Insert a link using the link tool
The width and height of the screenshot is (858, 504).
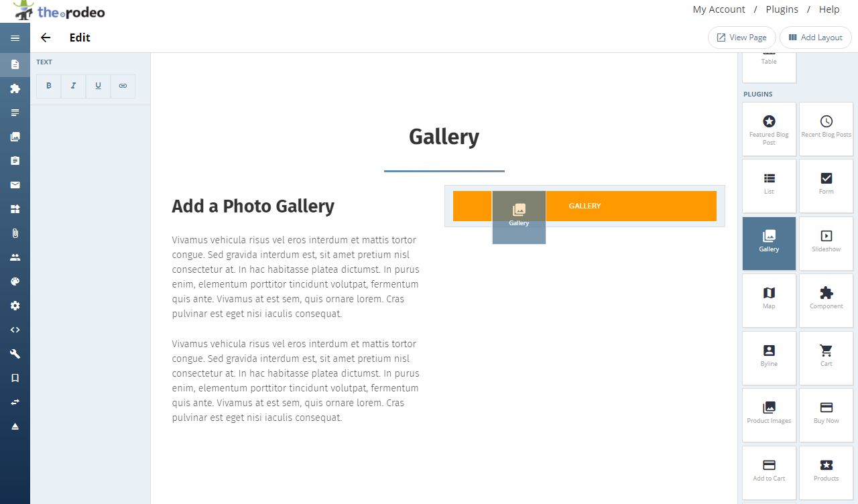point(123,86)
